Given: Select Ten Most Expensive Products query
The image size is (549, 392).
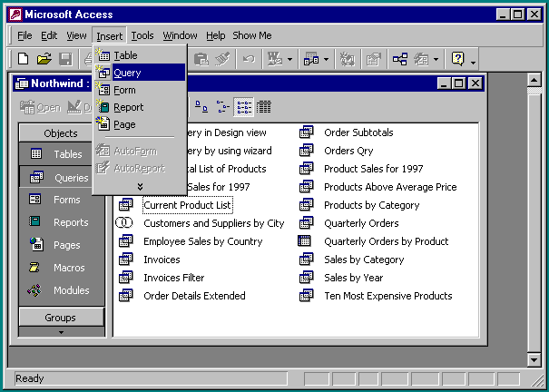Looking at the screenshot, I should click(x=387, y=296).
